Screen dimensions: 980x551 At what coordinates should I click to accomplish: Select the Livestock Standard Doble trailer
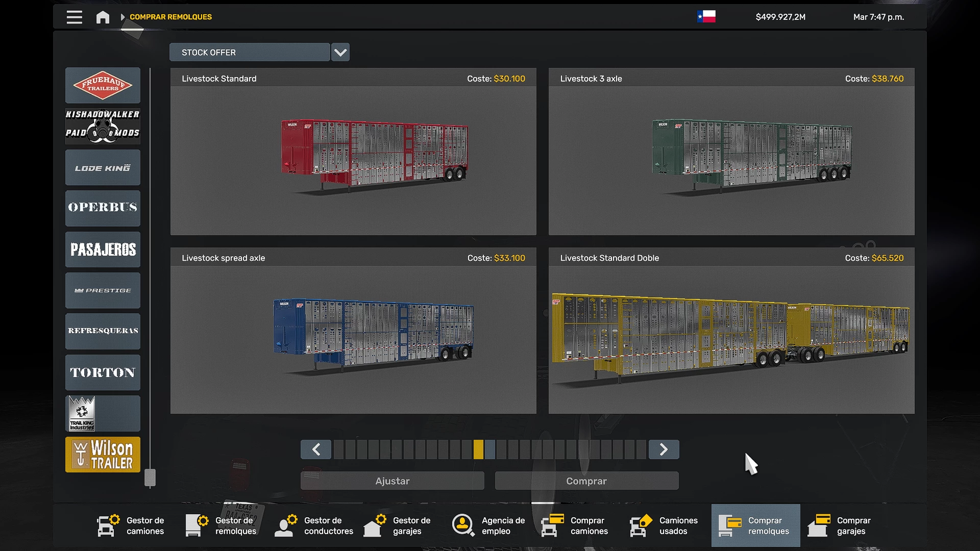pyautogui.click(x=731, y=331)
